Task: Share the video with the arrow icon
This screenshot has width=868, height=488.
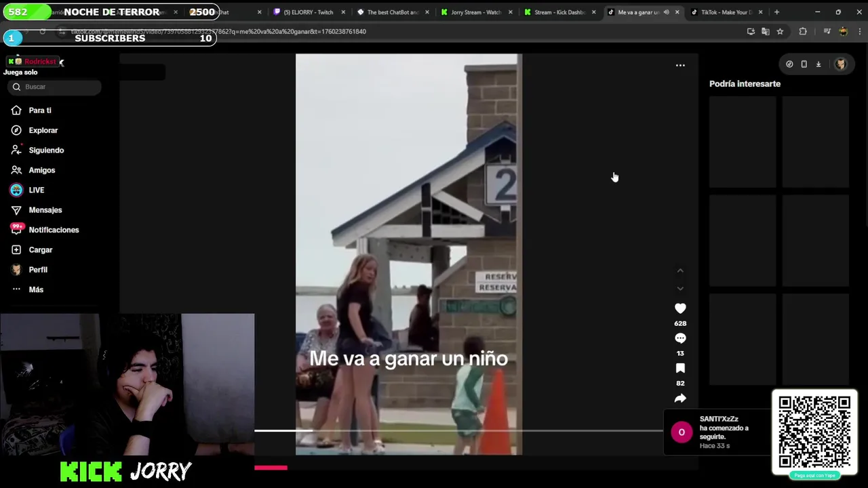Action: [x=680, y=398]
